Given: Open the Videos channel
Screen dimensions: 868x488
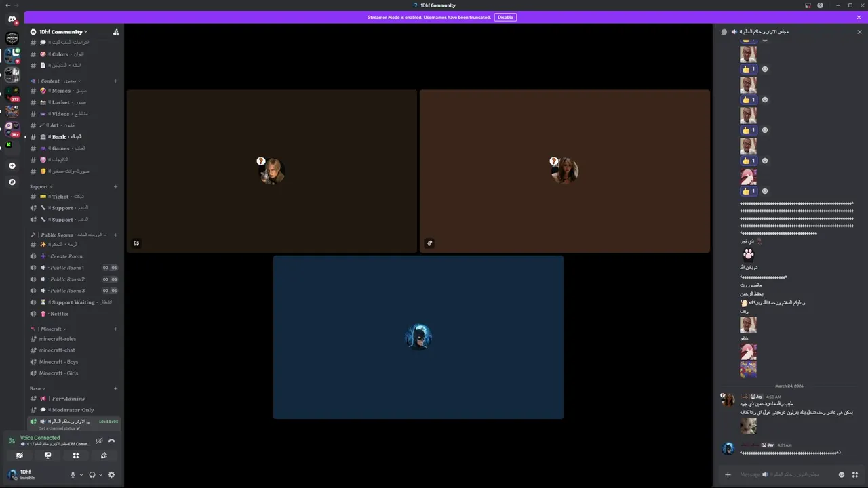Looking at the screenshot, I should [x=74, y=114].
